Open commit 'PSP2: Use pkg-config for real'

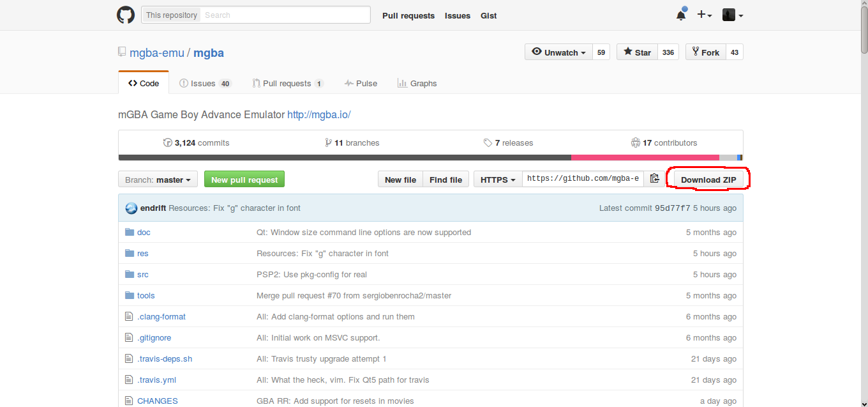tap(311, 274)
